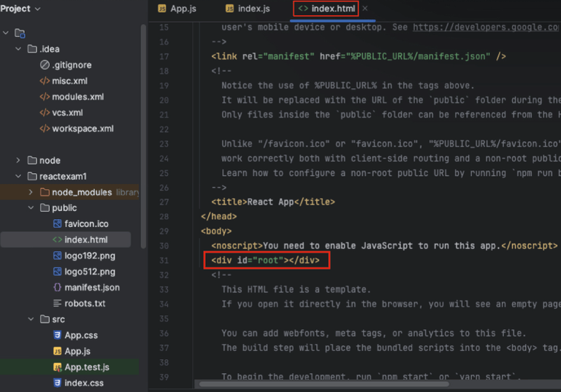
Task: Select workspace.xml file
Action: (x=83, y=128)
